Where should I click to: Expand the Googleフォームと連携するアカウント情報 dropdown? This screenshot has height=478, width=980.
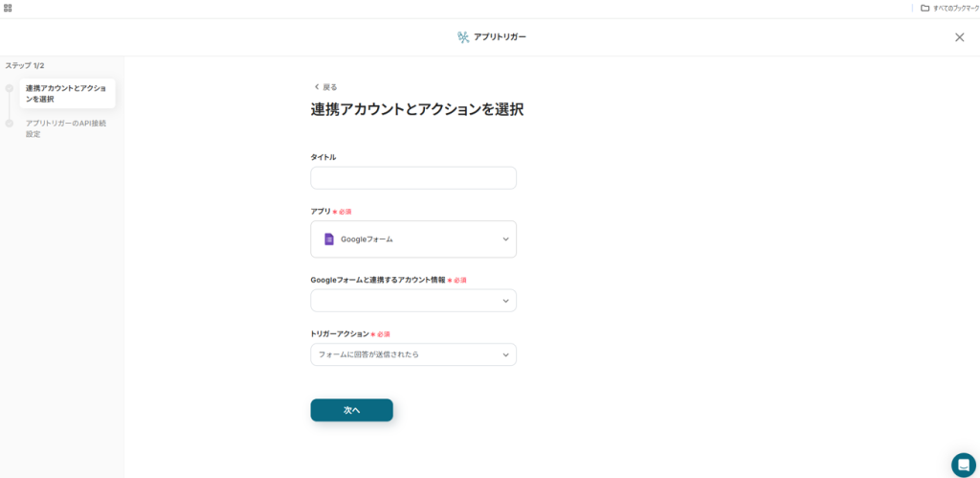click(x=413, y=301)
